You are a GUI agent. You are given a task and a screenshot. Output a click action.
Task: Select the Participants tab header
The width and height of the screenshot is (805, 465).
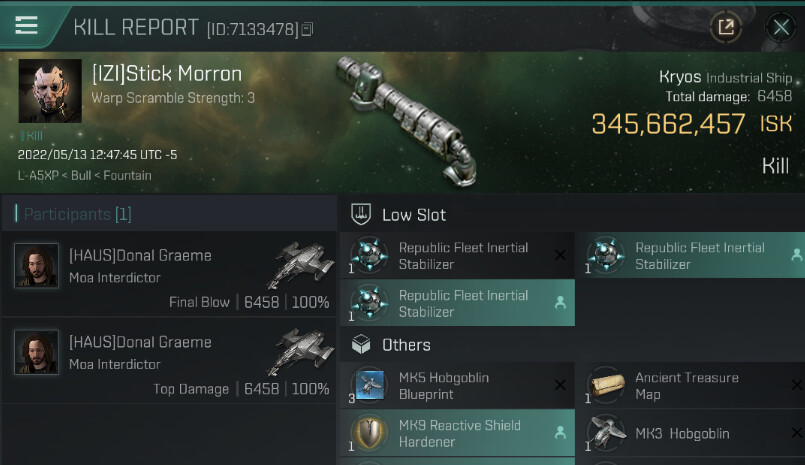(x=77, y=214)
